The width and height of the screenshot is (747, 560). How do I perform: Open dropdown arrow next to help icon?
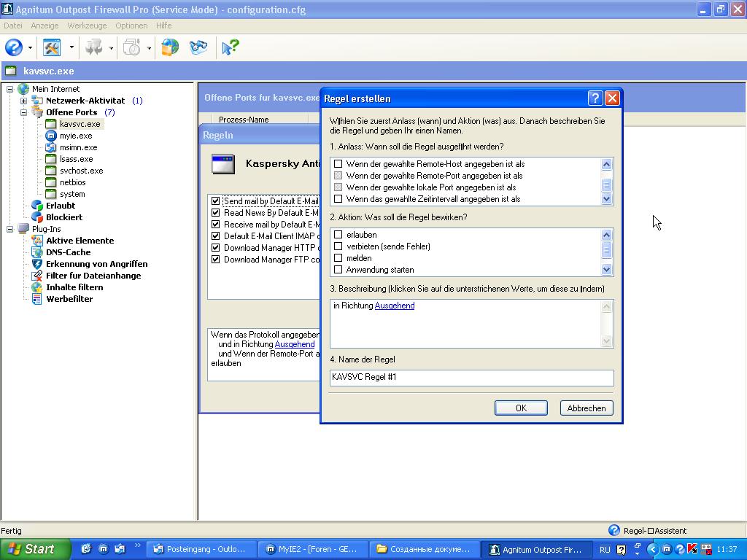click(x=30, y=47)
